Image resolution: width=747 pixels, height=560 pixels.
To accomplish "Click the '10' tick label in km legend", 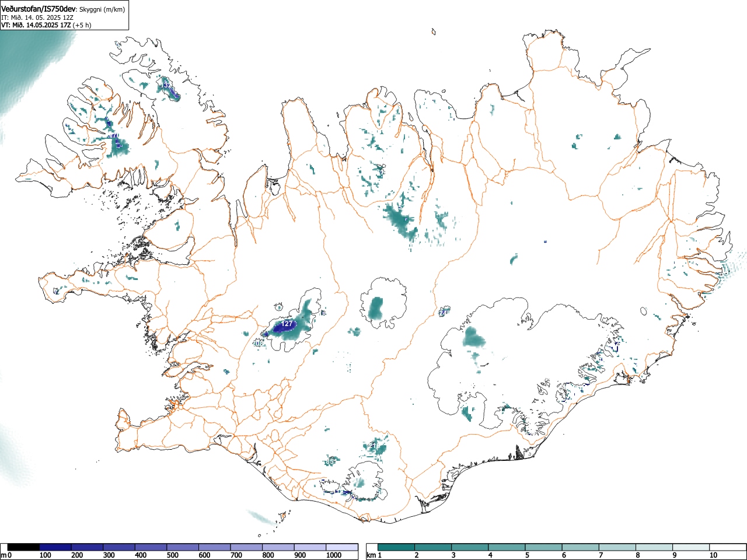I will point(713,555).
